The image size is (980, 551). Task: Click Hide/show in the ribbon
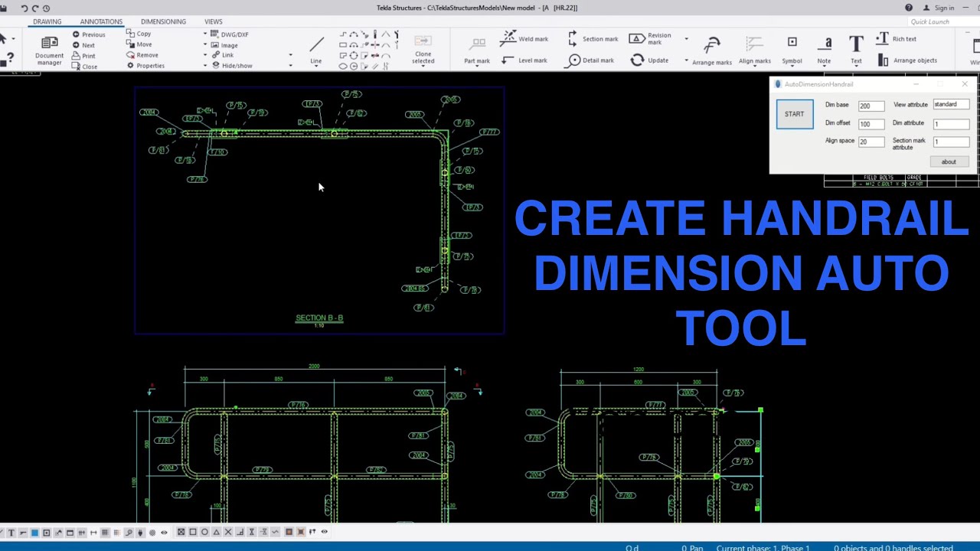(x=232, y=66)
